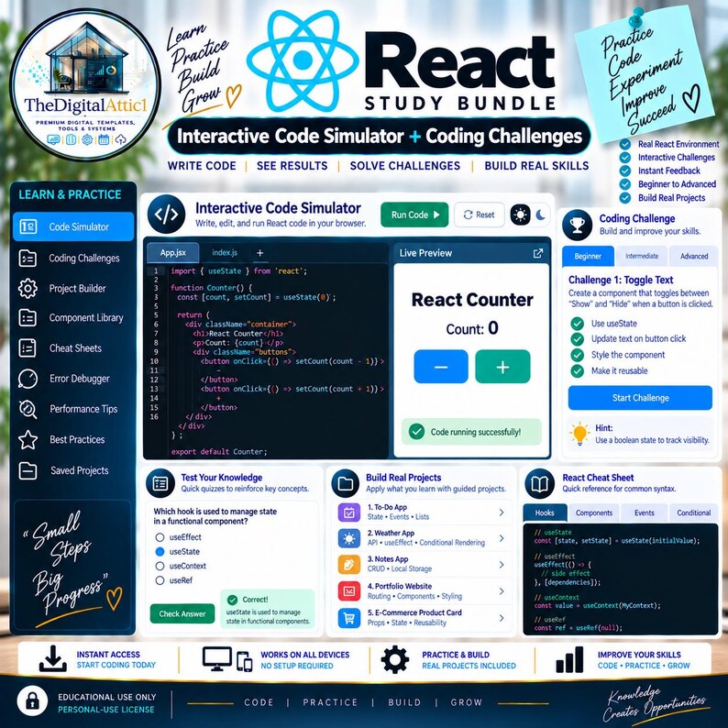Open the Cheat Sheets sidebar icon
This screenshot has width=728, height=728.
tap(28, 348)
